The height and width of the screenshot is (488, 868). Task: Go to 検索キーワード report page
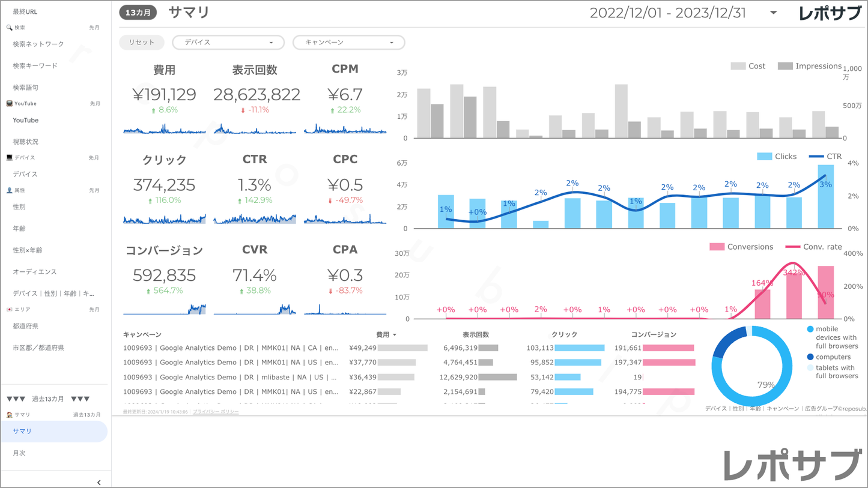click(x=35, y=65)
